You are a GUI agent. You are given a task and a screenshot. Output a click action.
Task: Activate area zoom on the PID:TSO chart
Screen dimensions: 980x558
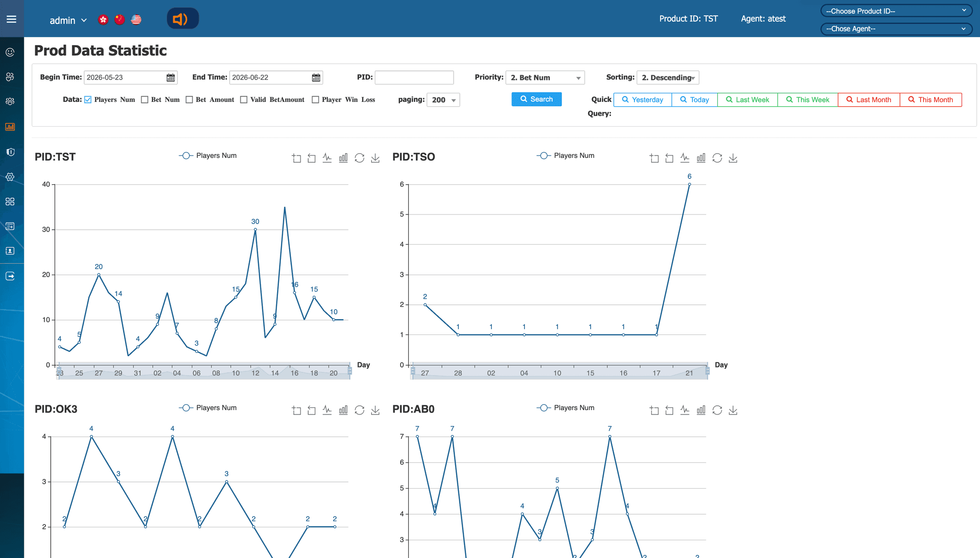click(x=654, y=158)
